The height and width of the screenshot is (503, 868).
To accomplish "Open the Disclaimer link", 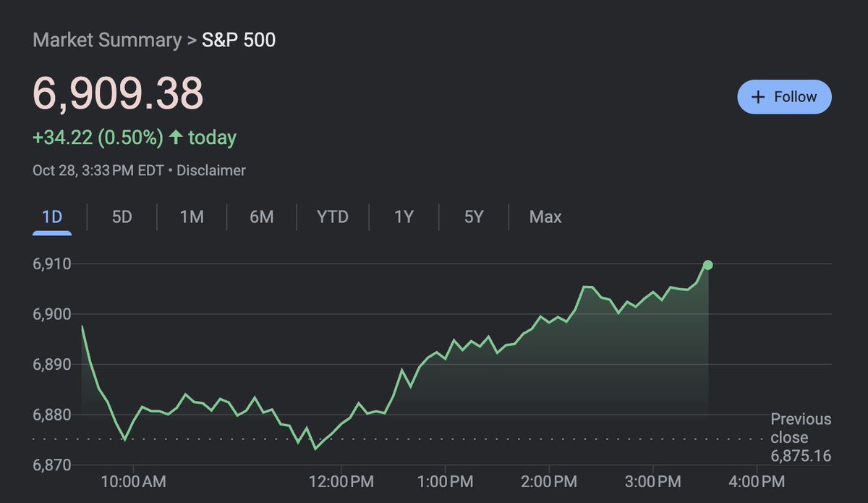I will click(x=211, y=171).
